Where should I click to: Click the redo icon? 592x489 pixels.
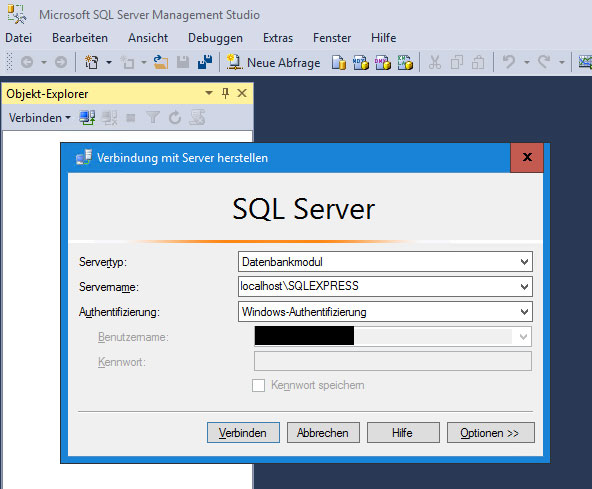(544, 62)
